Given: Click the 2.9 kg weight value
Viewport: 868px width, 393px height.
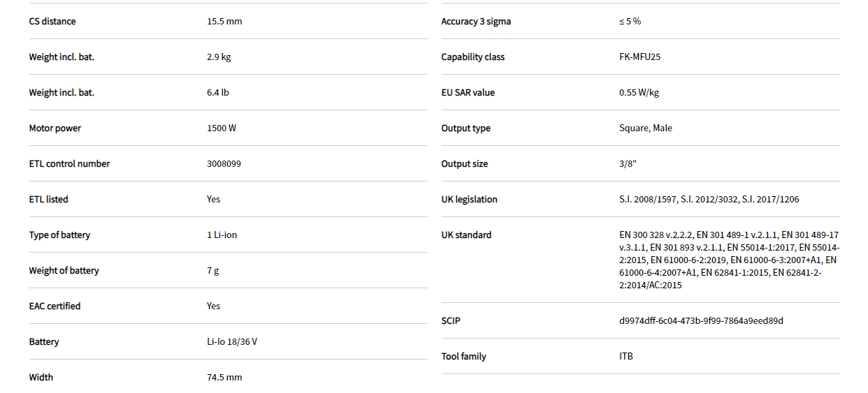Looking at the screenshot, I should pos(219,57).
